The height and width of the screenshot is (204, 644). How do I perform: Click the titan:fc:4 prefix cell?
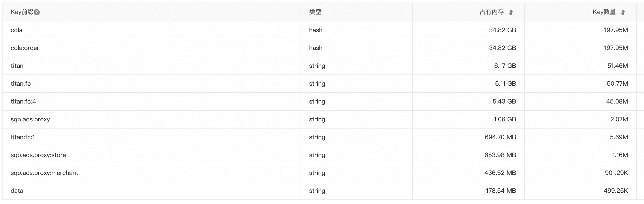point(23,101)
